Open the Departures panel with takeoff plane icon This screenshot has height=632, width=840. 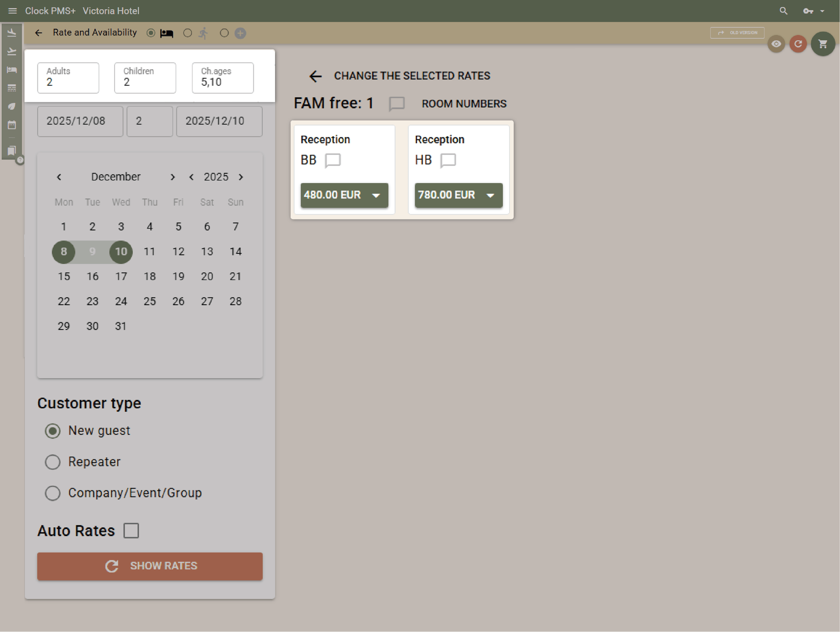[x=12, y=51]
